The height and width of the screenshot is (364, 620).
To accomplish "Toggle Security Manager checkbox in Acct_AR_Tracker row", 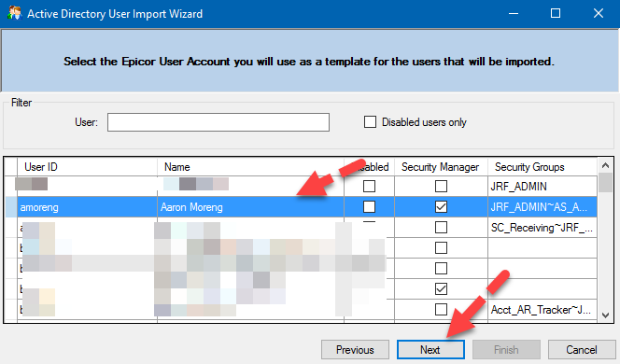I will coord(441,310).
